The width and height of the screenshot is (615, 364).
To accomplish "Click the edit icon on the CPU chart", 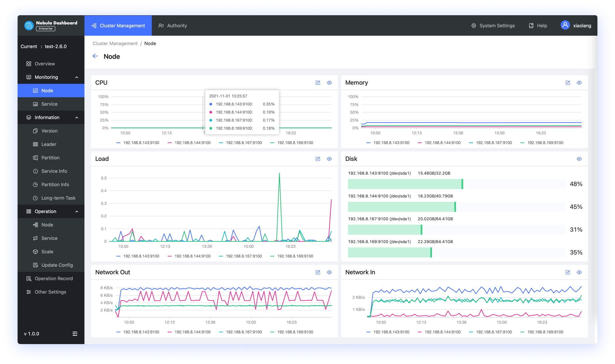I will 318,83.
